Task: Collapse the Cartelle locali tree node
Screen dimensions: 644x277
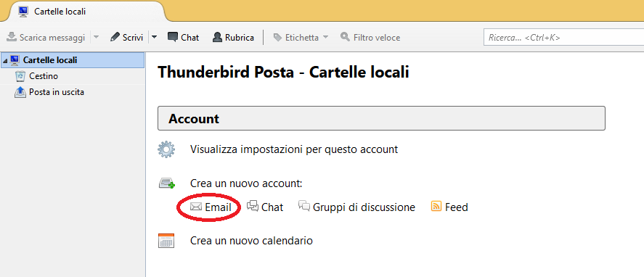Action: tap(5, 61)
